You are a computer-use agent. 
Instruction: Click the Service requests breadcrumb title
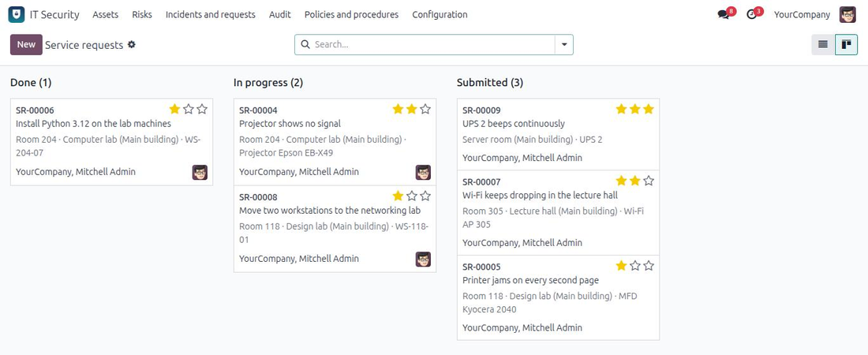(84, 45)
